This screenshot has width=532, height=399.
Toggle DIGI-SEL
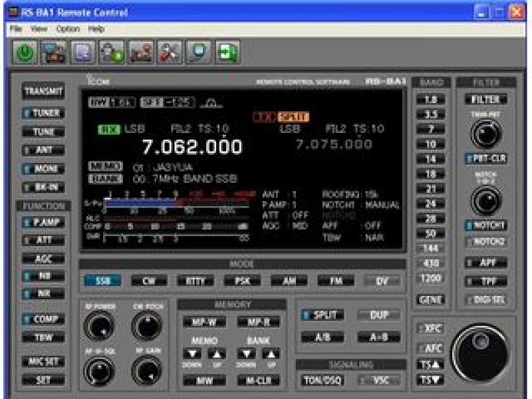pos(486,300)
